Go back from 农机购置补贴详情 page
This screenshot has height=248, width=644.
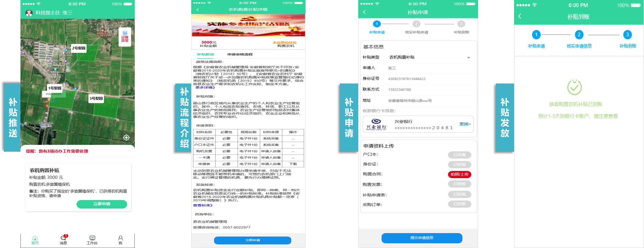[x=198, y=10]
